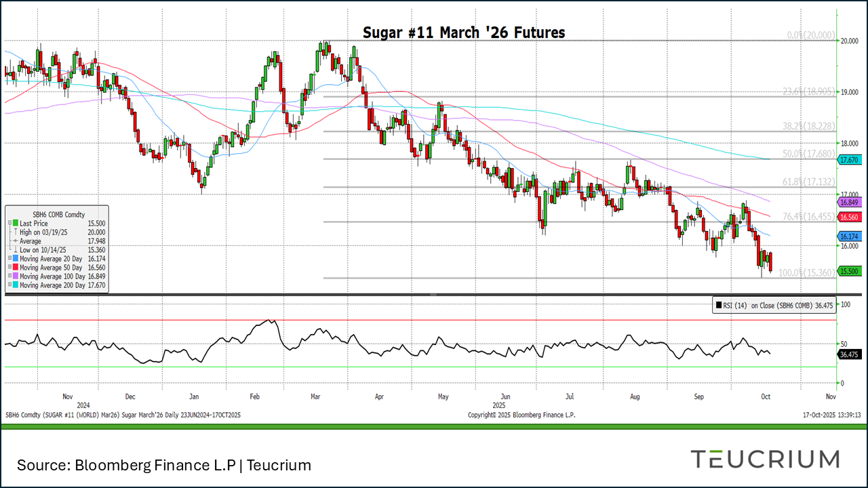Screen dimensions: 868x488
Task: Collapse the Last Price legend group
Action: pyautogui.click(x=9, y=223)
